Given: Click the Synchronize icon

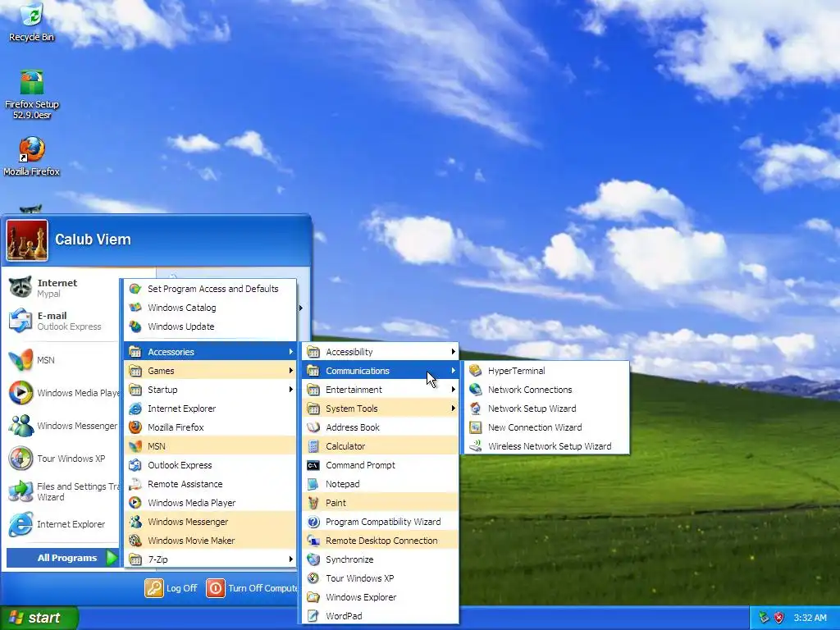Looking at the screenshot, I should (x=313, y=559).
